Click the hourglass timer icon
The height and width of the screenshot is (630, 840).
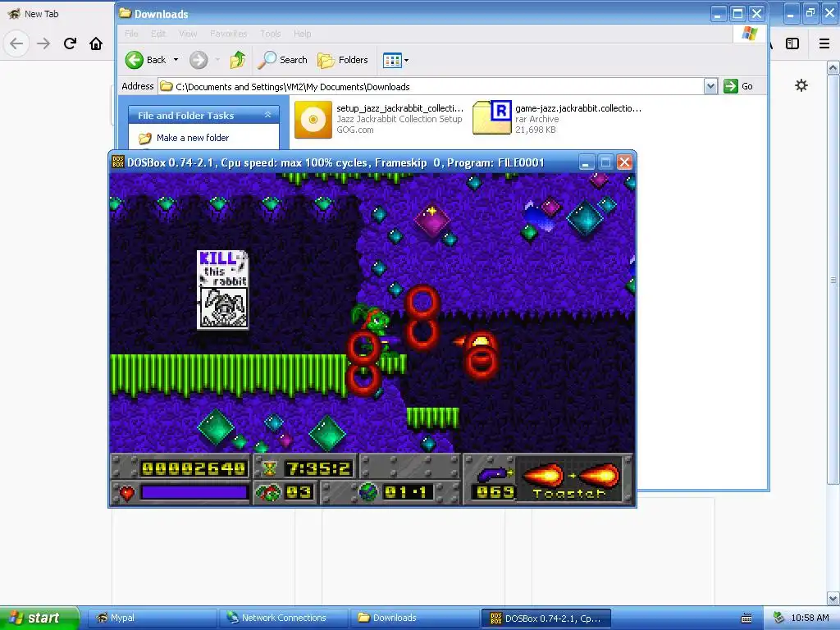pyautogui.click(x=269, y=468)
